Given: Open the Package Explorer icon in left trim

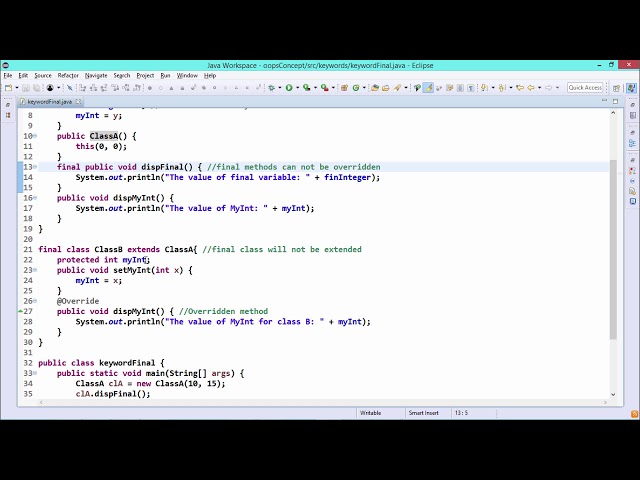Looking at the screenshot, I should [8, 116].
